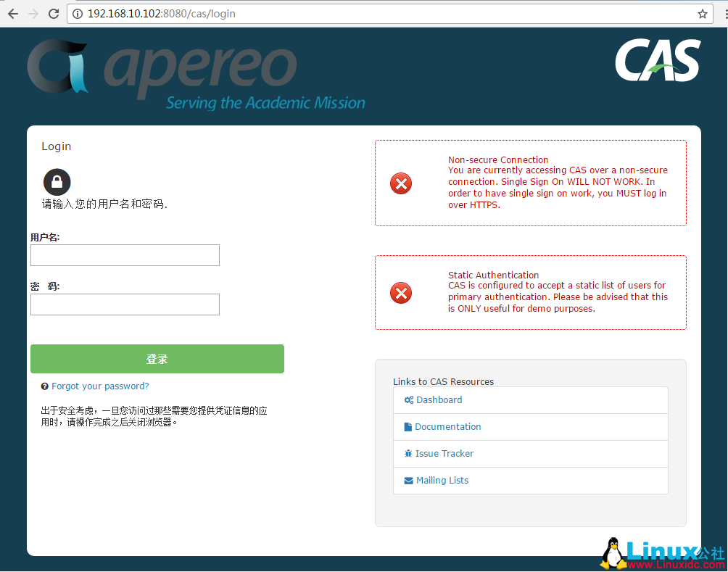This screenshot has width=728, height=572.
Task: Click the Mailing Lists envelope icon
Action: 408,480
